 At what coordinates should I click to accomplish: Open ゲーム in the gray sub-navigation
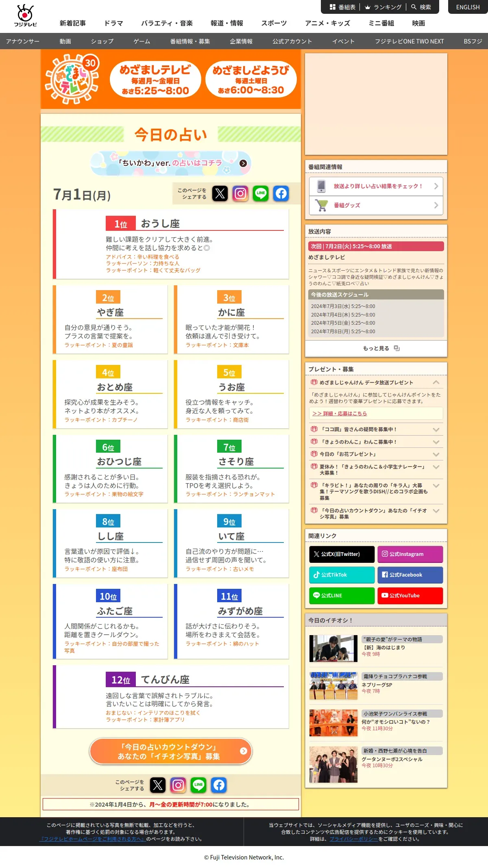142,41
